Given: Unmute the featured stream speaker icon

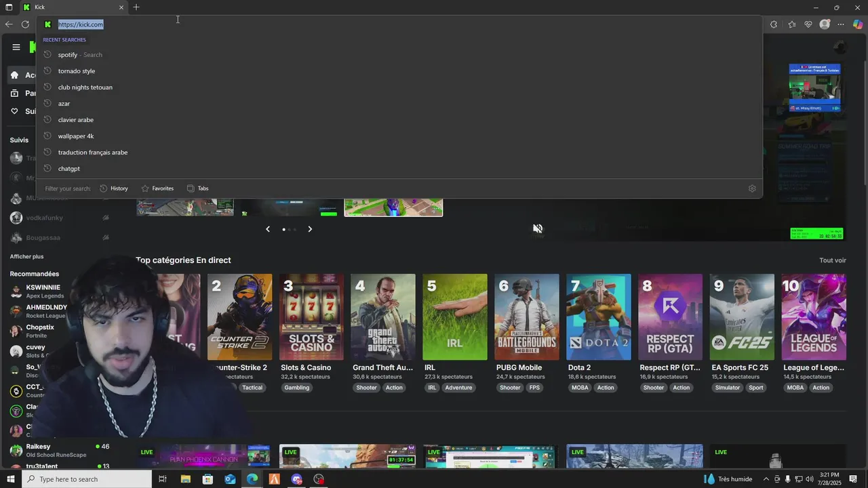Looking at the screenshot, I should tap(538, 228).
